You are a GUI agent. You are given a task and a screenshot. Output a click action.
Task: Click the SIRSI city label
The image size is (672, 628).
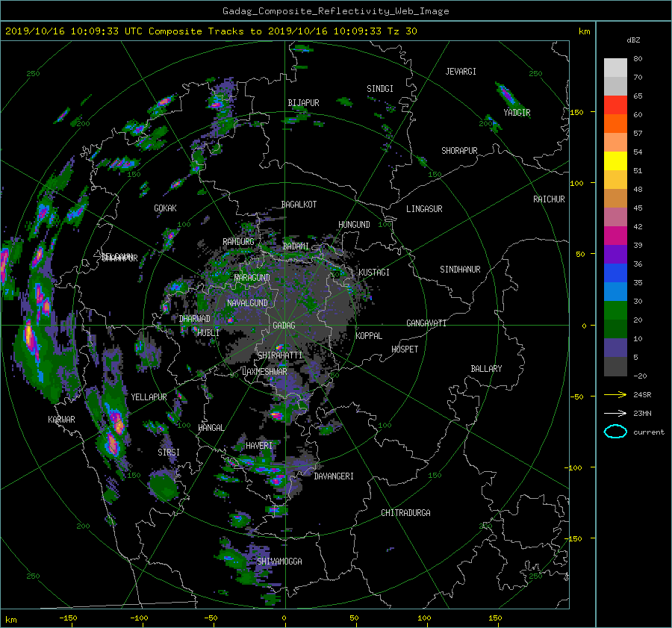tap(169, 453)
